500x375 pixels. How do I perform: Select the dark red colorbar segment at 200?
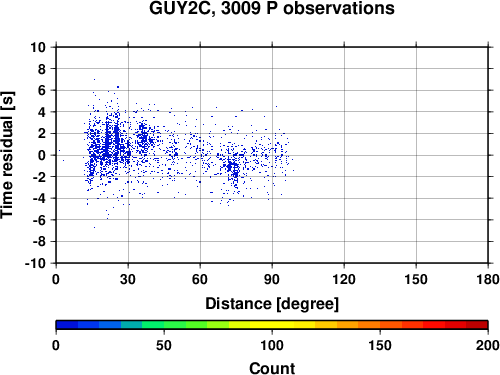tap(477, 324)
